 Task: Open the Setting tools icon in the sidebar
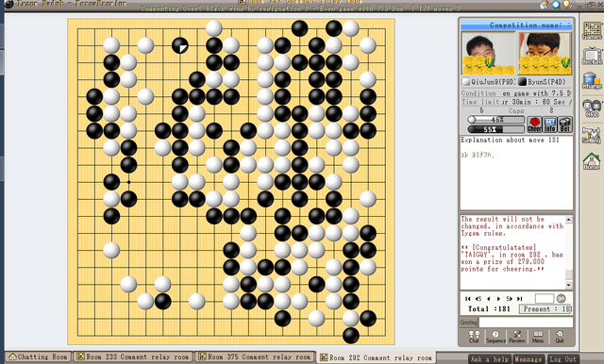592,135
